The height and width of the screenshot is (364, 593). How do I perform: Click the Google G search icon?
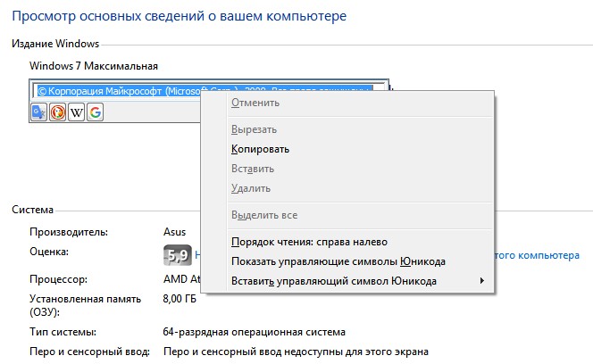[96, 112]
